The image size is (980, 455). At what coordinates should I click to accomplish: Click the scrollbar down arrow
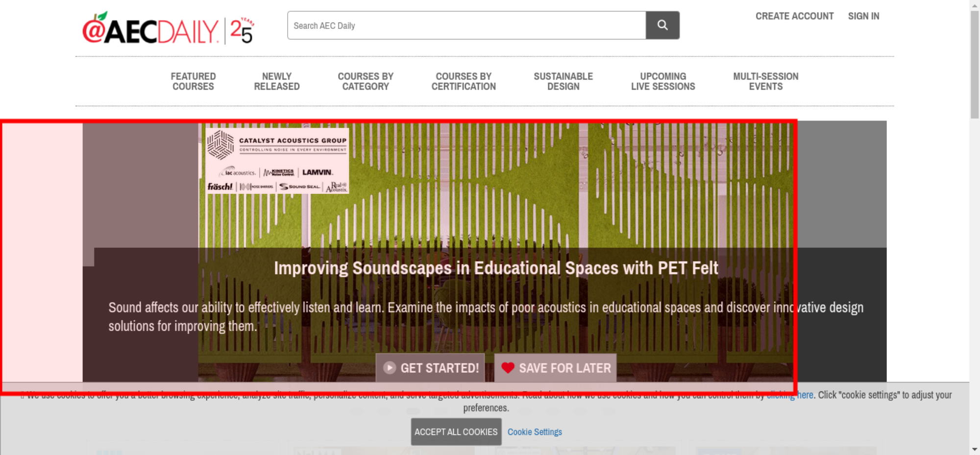(975, 449)
